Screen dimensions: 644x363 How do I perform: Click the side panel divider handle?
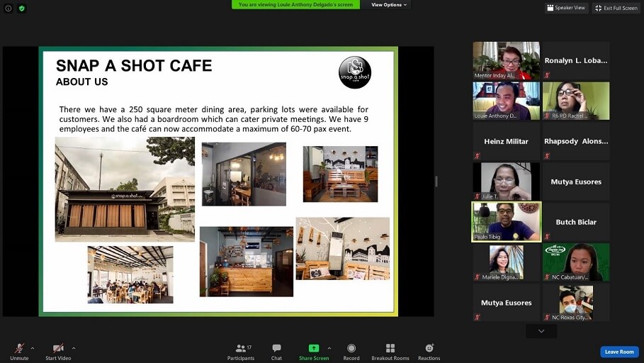click(x=436, y=181)
